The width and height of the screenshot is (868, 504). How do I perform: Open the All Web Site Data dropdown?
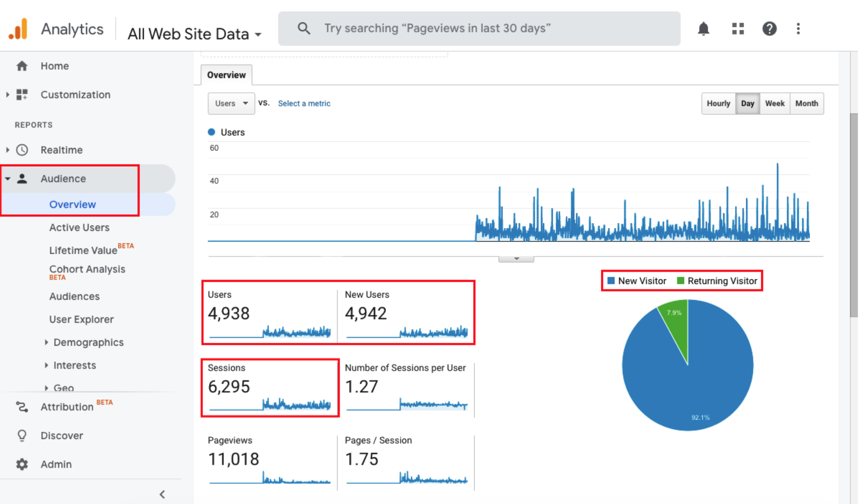[x=194, y=34]
